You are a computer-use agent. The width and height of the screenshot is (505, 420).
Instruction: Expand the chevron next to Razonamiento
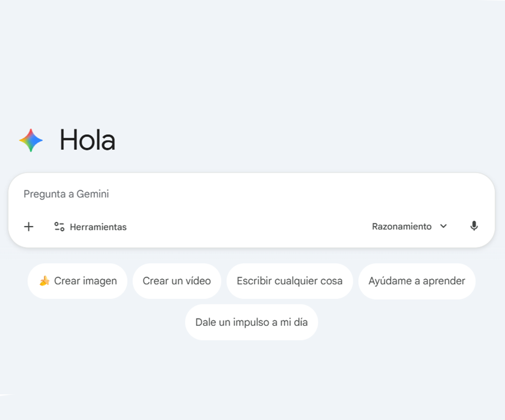tap(443, 226)
